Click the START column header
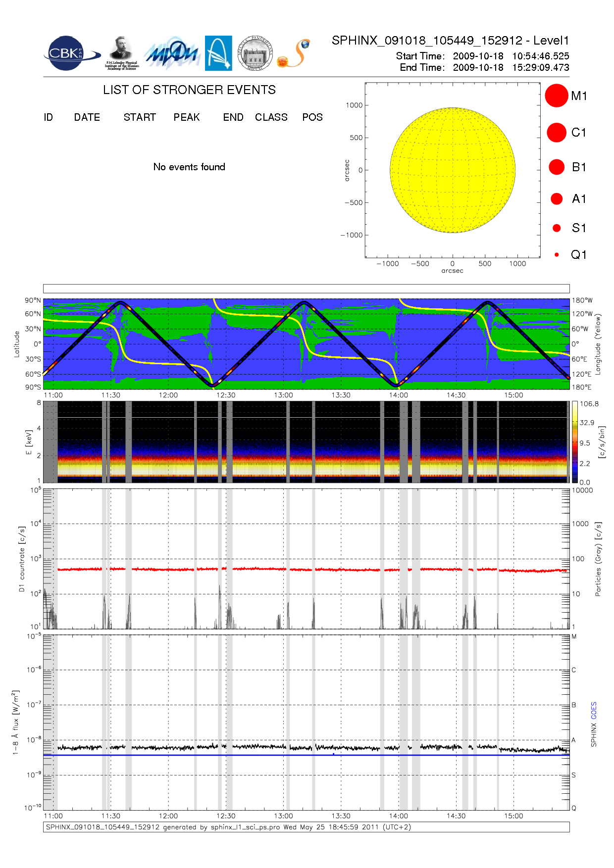The image size is (614, 868). coord(140,117)
